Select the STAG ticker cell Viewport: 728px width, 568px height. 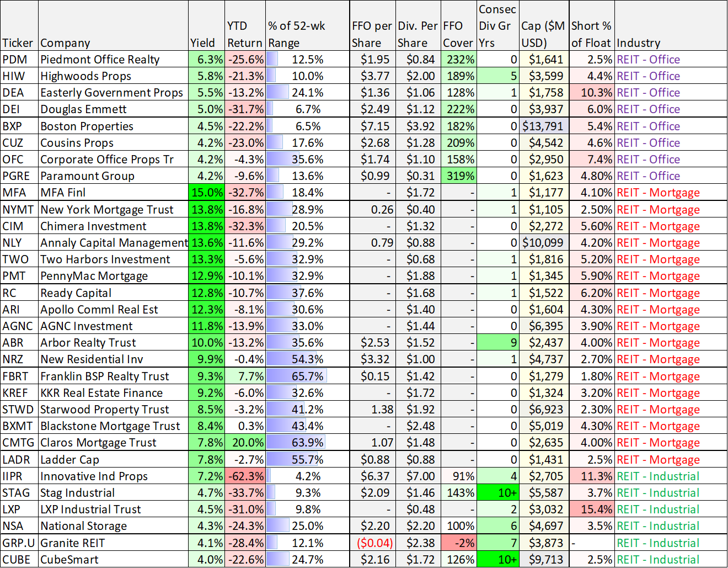click(19, 493)
